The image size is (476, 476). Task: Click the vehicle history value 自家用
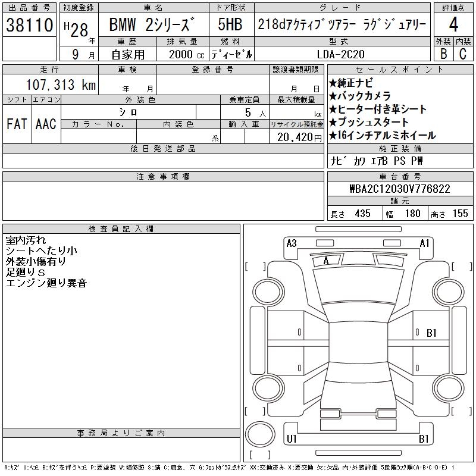click(128, 55)
